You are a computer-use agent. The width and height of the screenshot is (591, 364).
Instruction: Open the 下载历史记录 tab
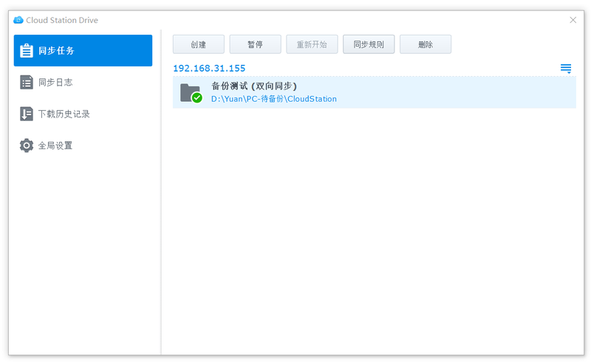64,114
